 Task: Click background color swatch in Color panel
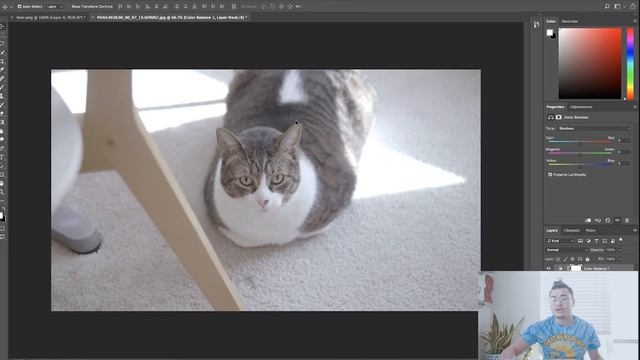click(553, 36)
